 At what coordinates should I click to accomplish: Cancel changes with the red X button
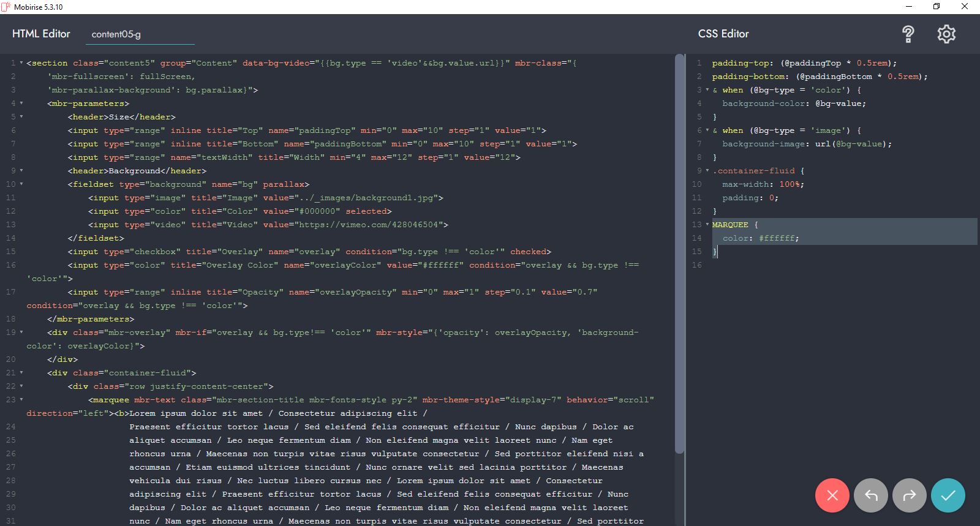pos(832,495)
